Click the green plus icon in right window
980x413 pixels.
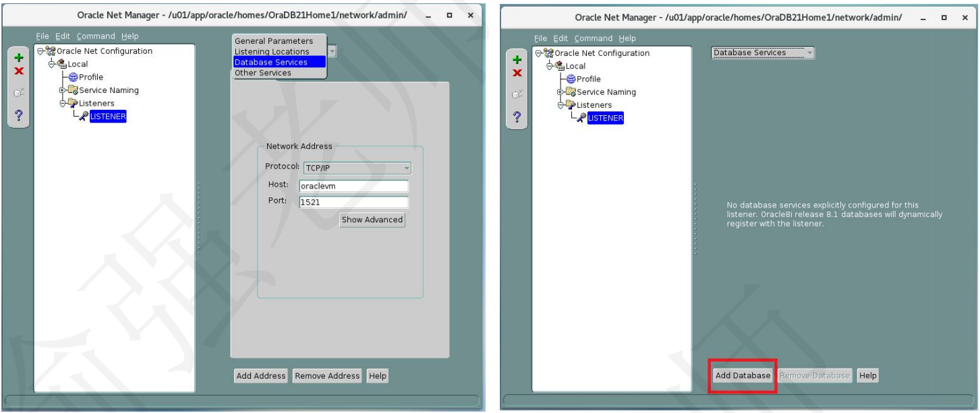pos(516,59)
